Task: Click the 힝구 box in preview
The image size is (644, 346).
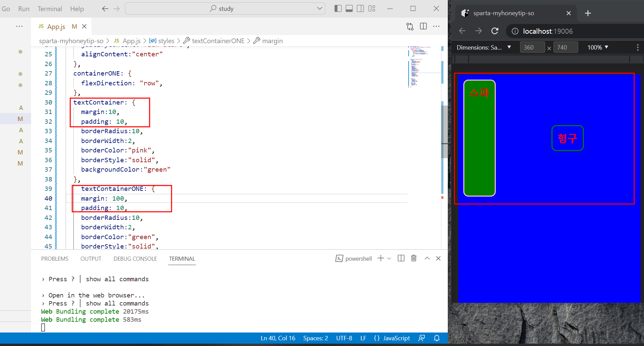Action: point(567,138)
